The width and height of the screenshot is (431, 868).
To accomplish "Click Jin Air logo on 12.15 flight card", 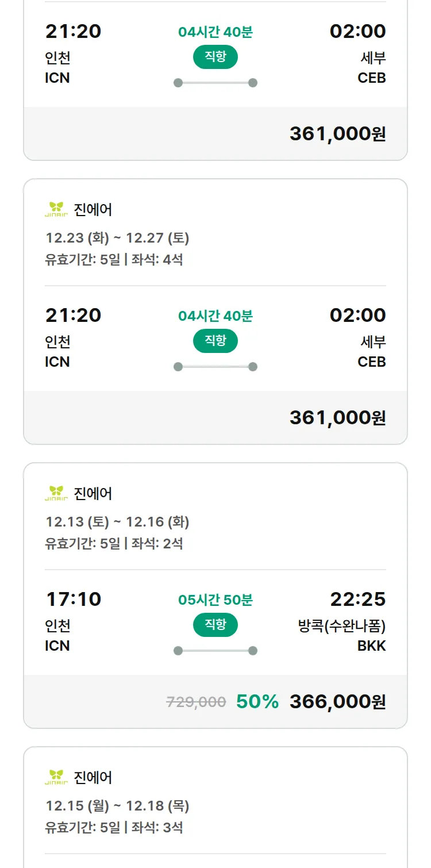I will pyautogui.click(x=56, y=777).
